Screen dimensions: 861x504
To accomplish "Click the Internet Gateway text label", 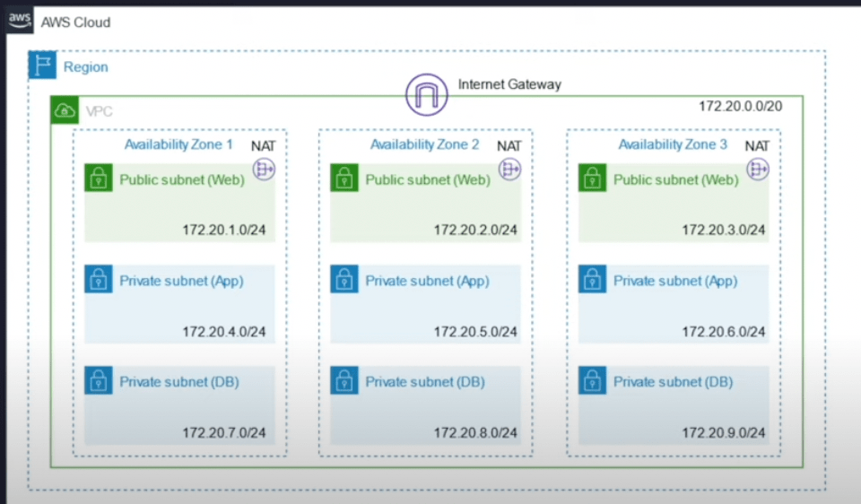I will pyautogui.click(x=509, y=84).
